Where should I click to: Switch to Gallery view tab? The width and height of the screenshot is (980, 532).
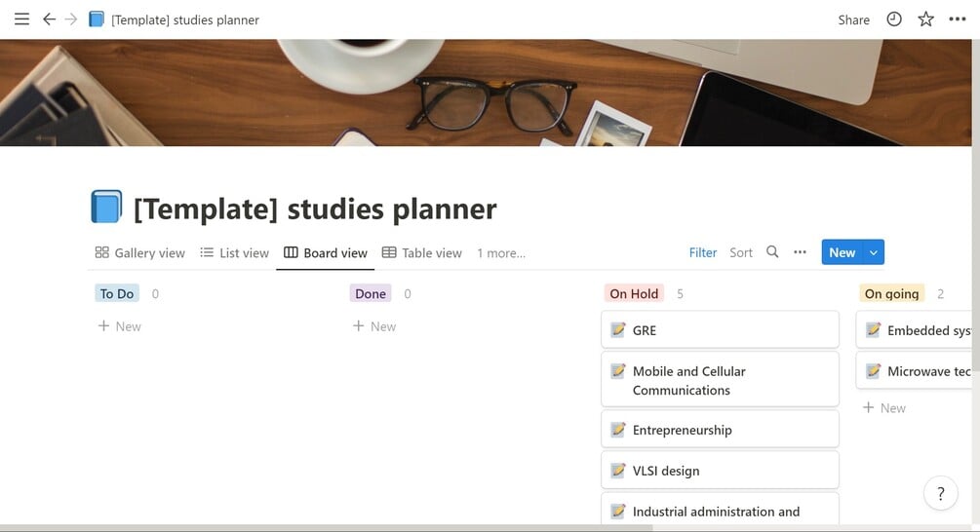tap(139, 253)
